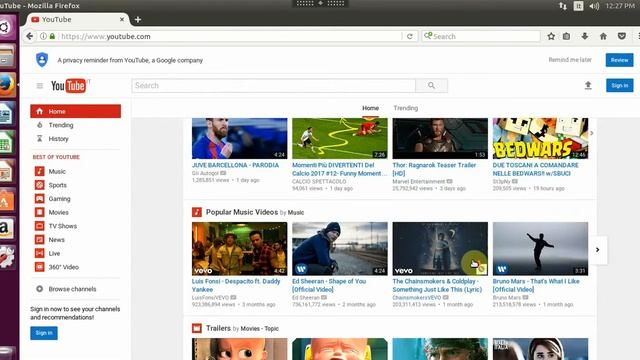
Task: Click the Firefox home icon
Action: pos(603,36)
